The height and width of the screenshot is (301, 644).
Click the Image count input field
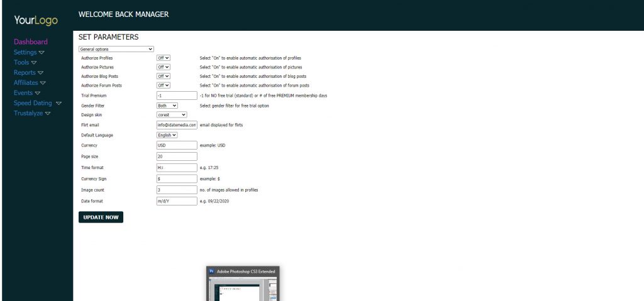(177, 190)
